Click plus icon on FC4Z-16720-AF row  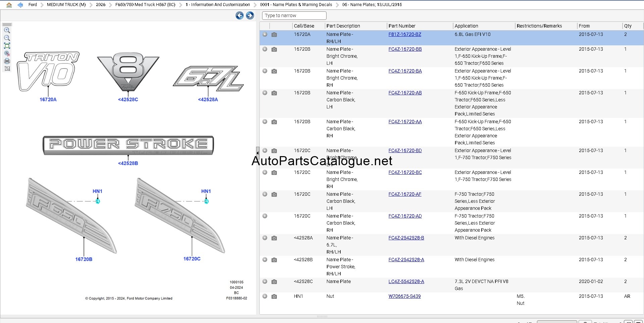click(x=265, y=194)
